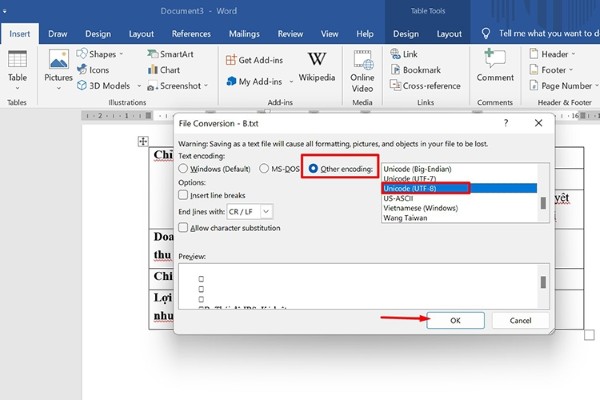This screenshot has width=600, height=400.
Task: Toggle Allow character substitution checkbox
Action: (x=183, y=228)
